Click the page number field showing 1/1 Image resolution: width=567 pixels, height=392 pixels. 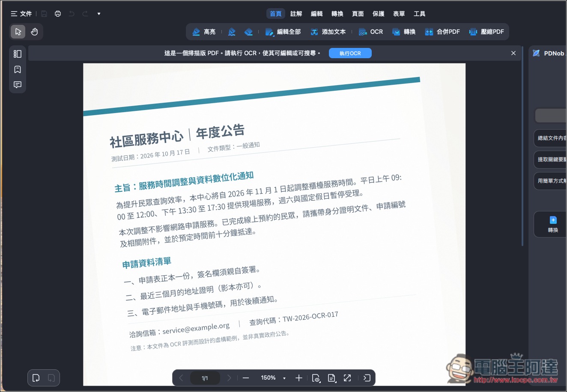pyautogui.click(x=205, y=378)
